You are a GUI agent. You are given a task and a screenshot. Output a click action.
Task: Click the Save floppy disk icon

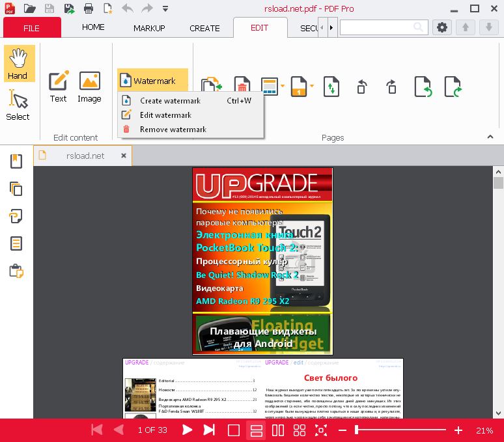pyautogui.click(x=49, y=8)
